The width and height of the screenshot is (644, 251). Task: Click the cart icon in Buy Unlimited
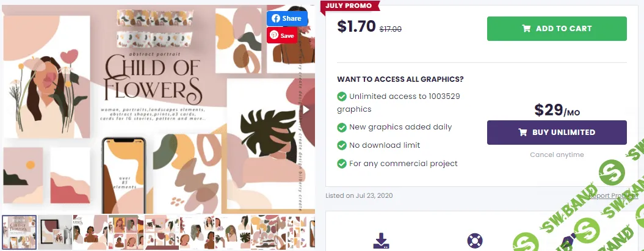[x=523, y=133]
